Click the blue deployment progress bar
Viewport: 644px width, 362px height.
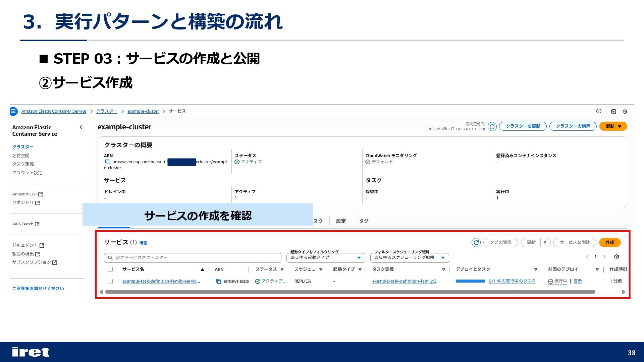point(470,281)
